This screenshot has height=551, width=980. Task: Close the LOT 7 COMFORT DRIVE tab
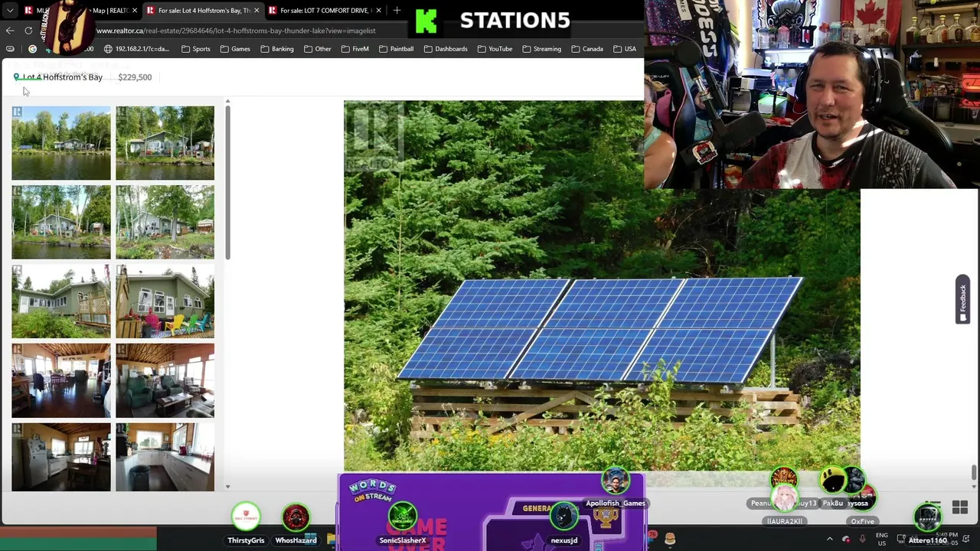click(378, 11)
